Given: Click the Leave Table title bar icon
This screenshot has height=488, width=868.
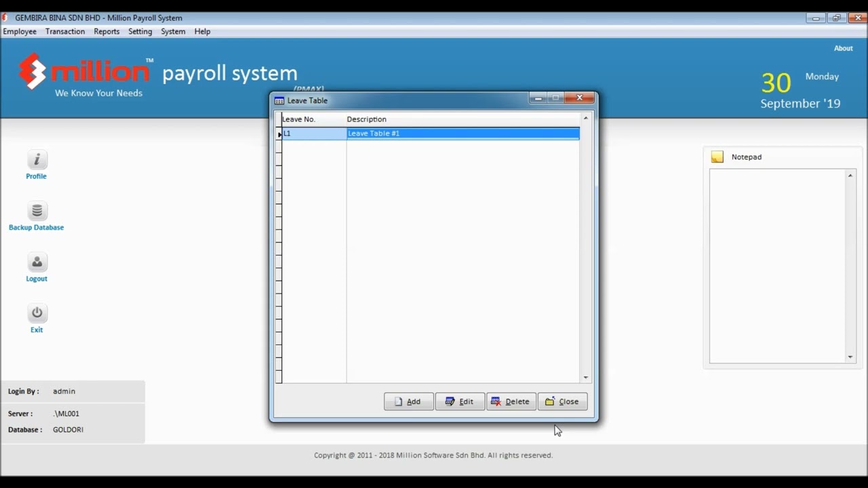Looking at the screenshot, I should tap(279, 100).
